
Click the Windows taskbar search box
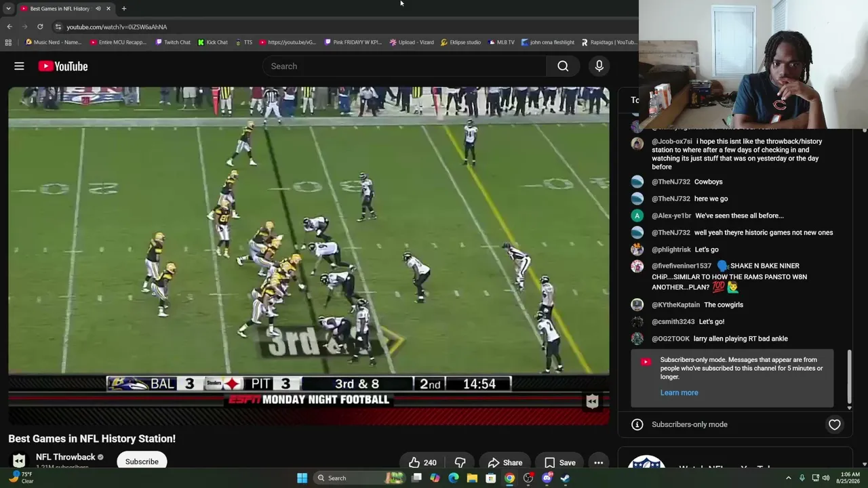click(359, 478)
